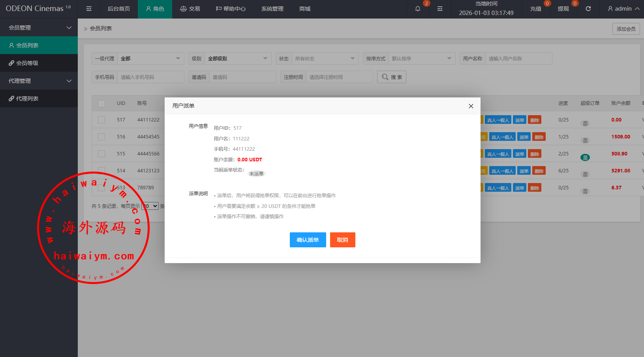Click the notification bell icon

point(418,9)
